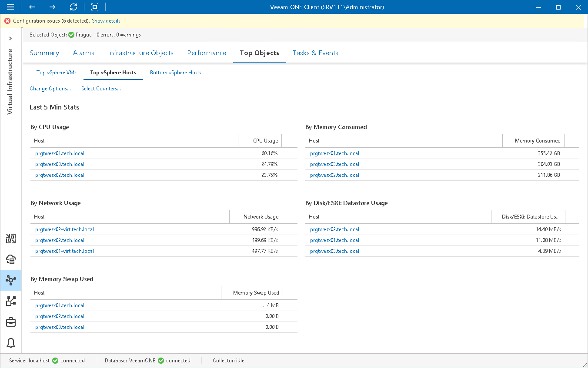Open prgtwesx02.tech.local in Network Usage table

60,240
